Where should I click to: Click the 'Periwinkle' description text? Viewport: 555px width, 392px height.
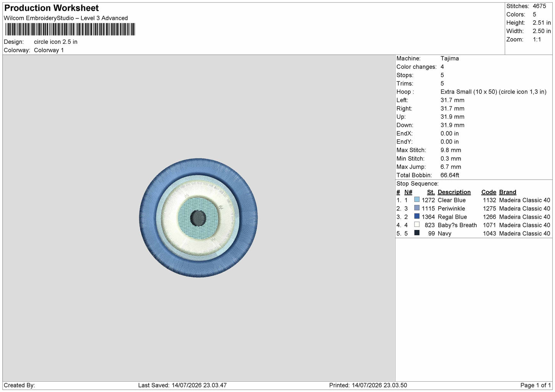coord(451,208)
